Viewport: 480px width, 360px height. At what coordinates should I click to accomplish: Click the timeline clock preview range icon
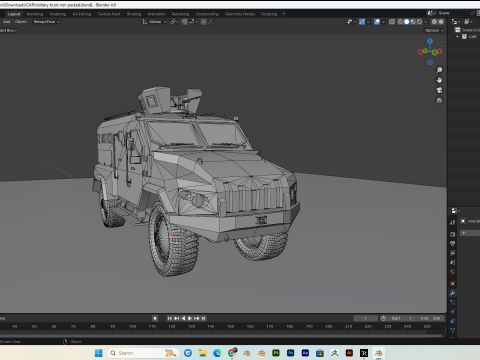(x=383, y=318)
